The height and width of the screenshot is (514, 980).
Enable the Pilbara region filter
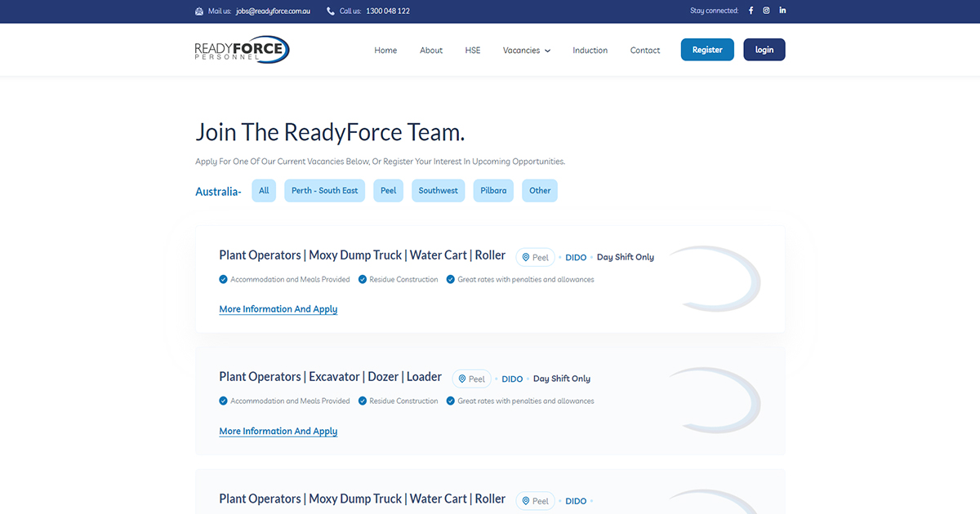pyautogui.click(x=493, y=190)
